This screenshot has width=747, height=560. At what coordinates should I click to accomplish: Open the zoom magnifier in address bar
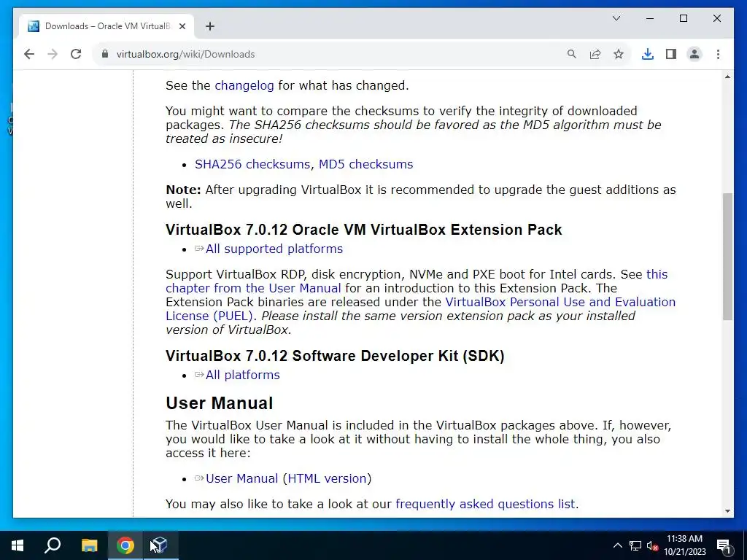click(572, 54)
